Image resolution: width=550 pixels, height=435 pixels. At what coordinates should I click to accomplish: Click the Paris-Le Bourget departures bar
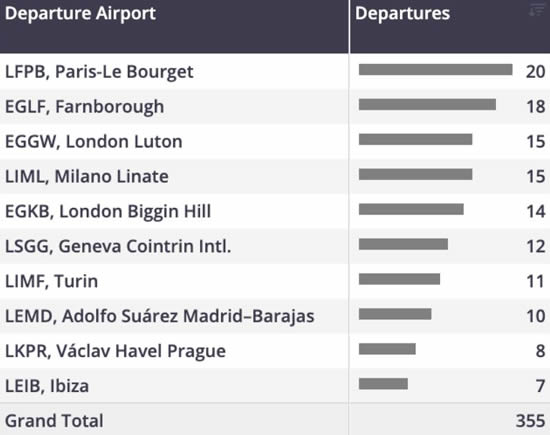436,69
